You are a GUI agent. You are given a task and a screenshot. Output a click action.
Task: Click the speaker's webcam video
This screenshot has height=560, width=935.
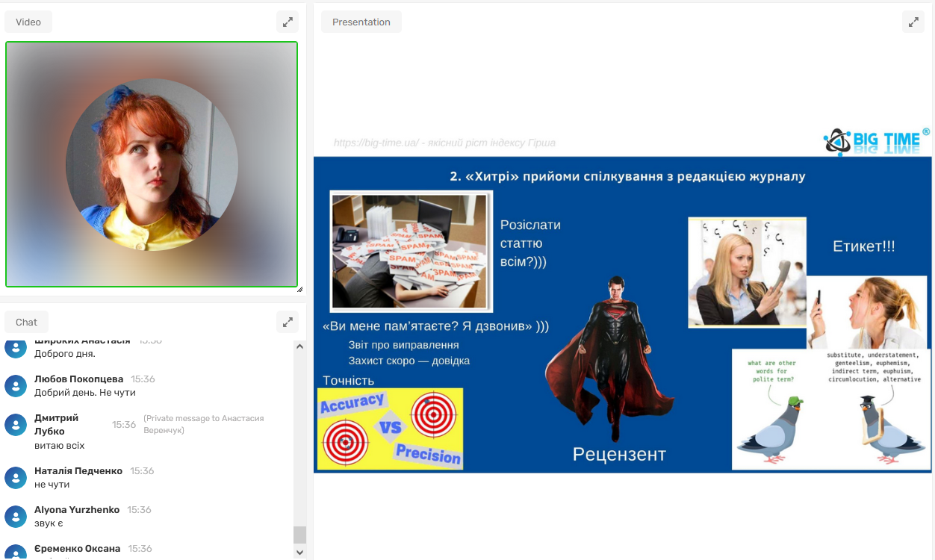point(152,164)
